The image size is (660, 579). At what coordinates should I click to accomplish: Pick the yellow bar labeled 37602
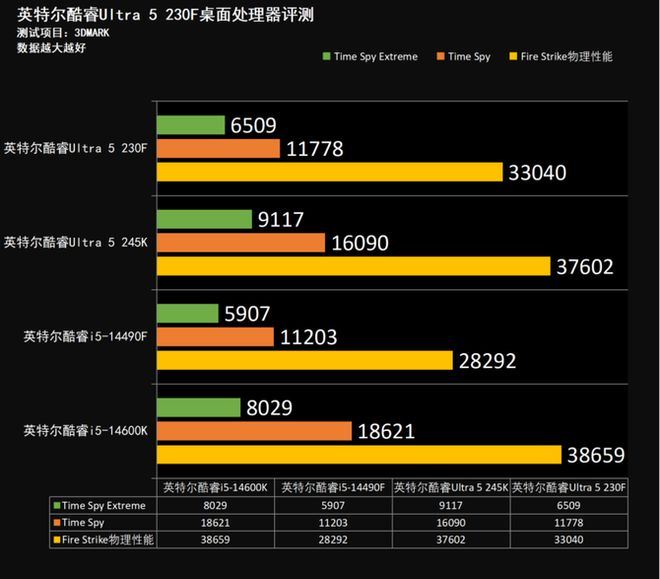pyautogui.click(x=353, y=266)
